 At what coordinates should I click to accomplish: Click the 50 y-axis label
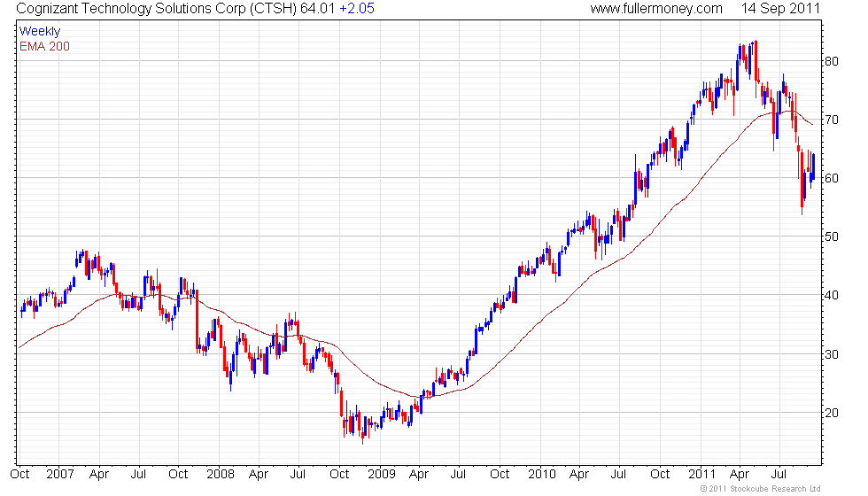(x=832, y=237)
